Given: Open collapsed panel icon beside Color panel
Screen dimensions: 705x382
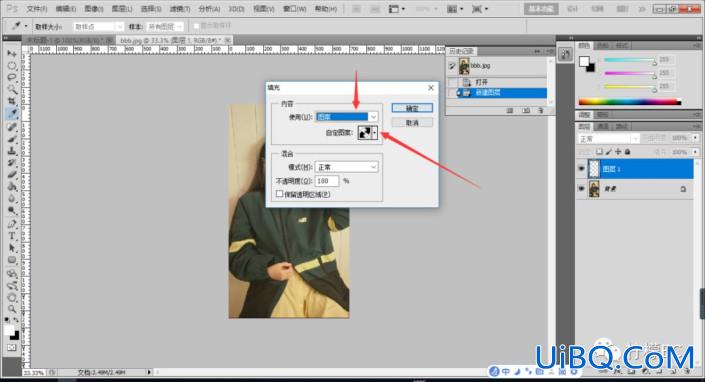Looking at the screenshot, I should pyautogui.click(x=565, y=54).
